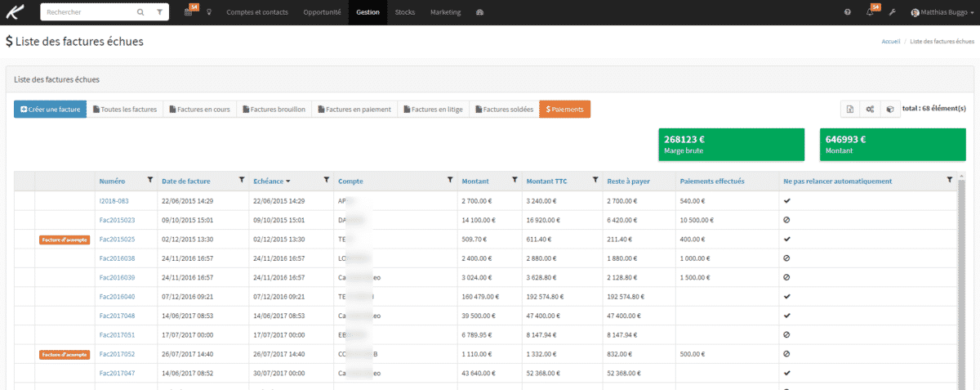Image resolution: width=980 pixels, height=390 pixels.
Task: Expand the Matthias Buggo user menu
Action: pyautogui.click(x=942, y=13)
